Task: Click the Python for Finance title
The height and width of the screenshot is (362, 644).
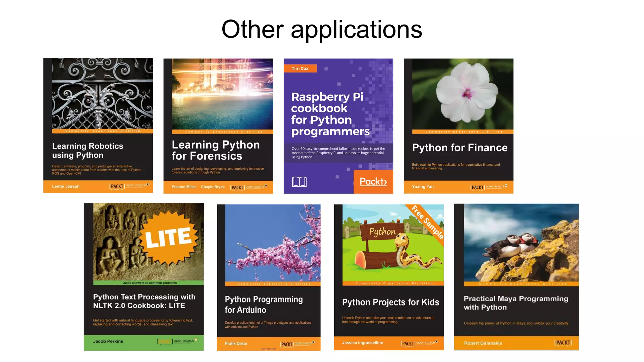Action: pos(459,148)
